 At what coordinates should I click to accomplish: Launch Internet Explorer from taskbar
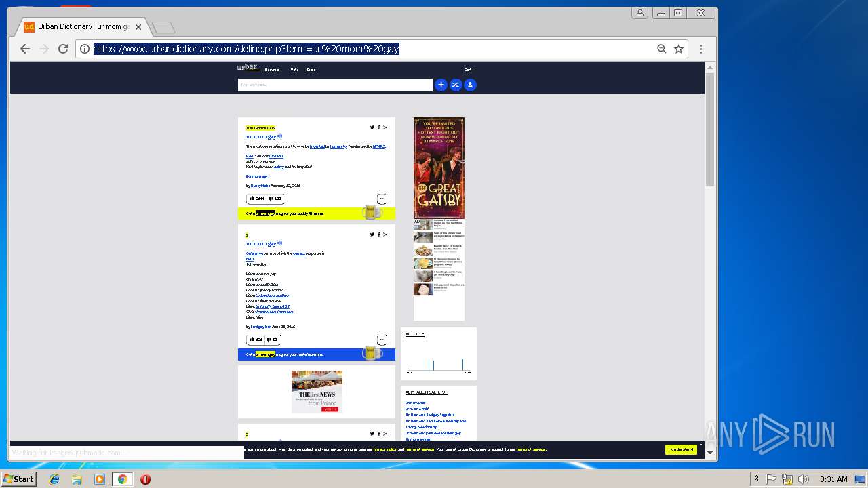[54, 479]
